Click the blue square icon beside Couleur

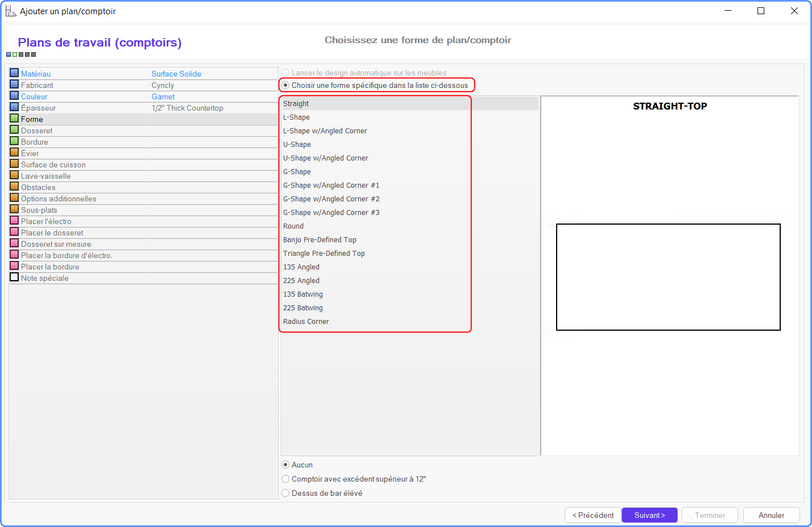pyautogui.click(x=14, y=96)
